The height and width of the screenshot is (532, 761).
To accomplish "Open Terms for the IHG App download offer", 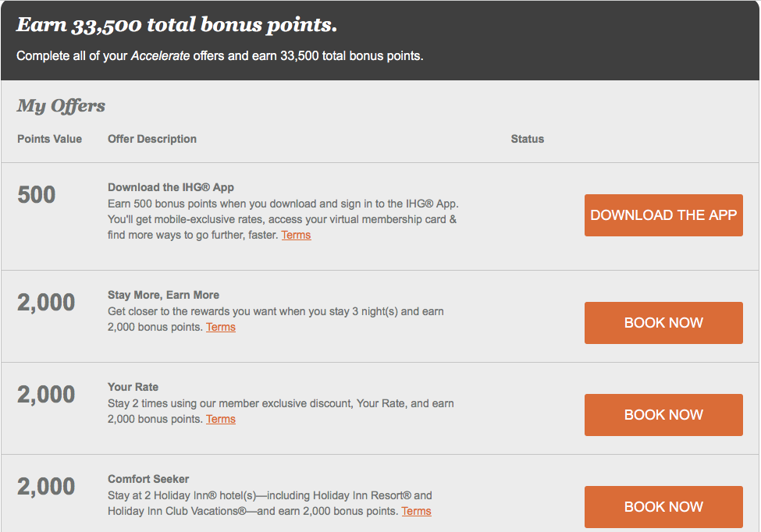I will 296,235.
